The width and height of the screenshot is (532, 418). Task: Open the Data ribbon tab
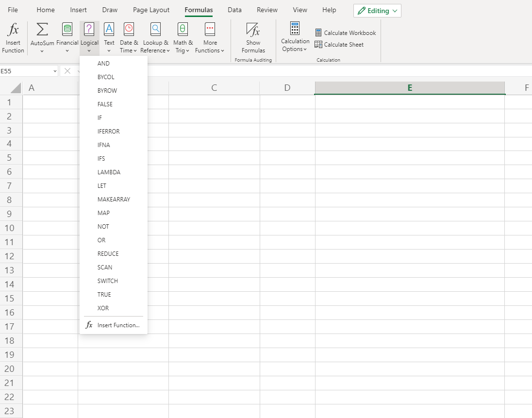[x=234, y=10]
